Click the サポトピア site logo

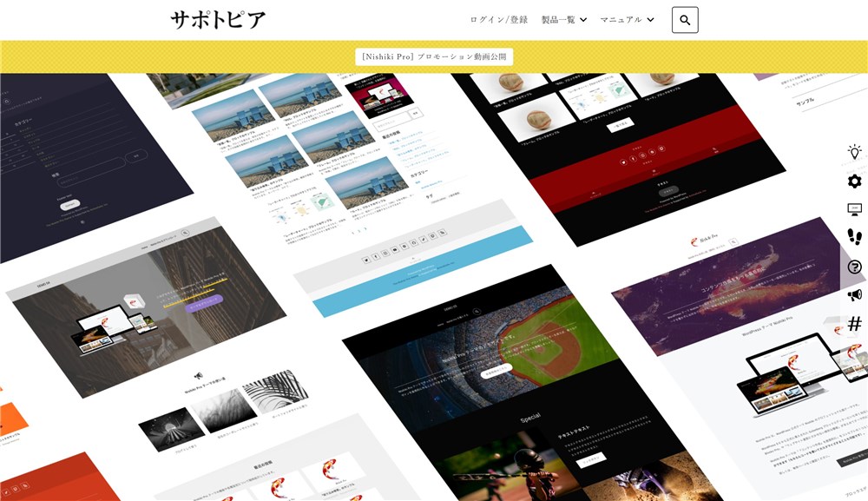click(x=218, y=20)
